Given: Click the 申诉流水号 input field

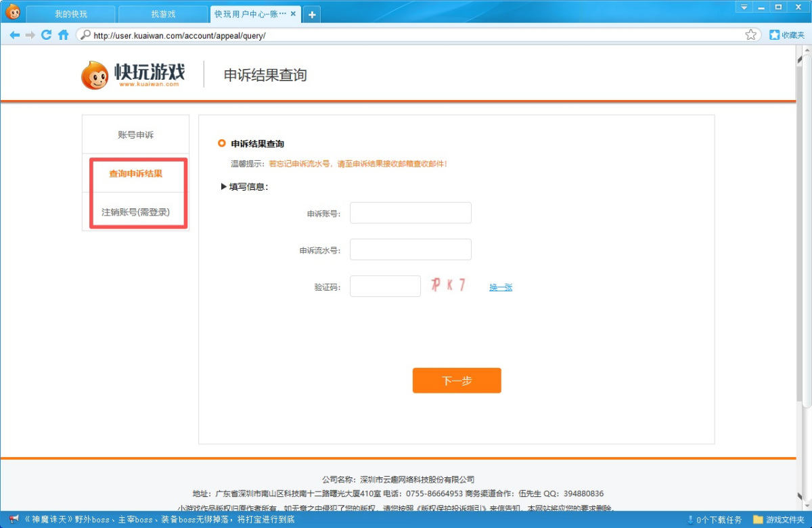Looking at the screenshot, I should (410, 249).
